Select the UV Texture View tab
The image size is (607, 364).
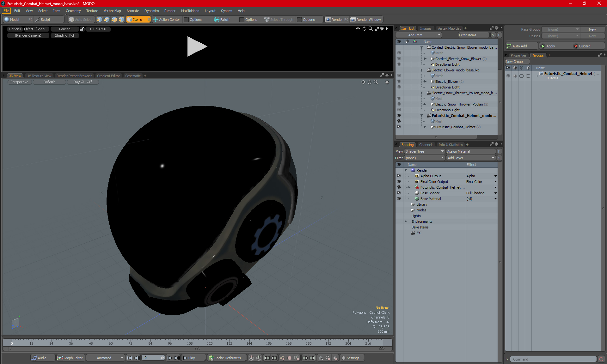pyautogui.click(x=39, y=76)
